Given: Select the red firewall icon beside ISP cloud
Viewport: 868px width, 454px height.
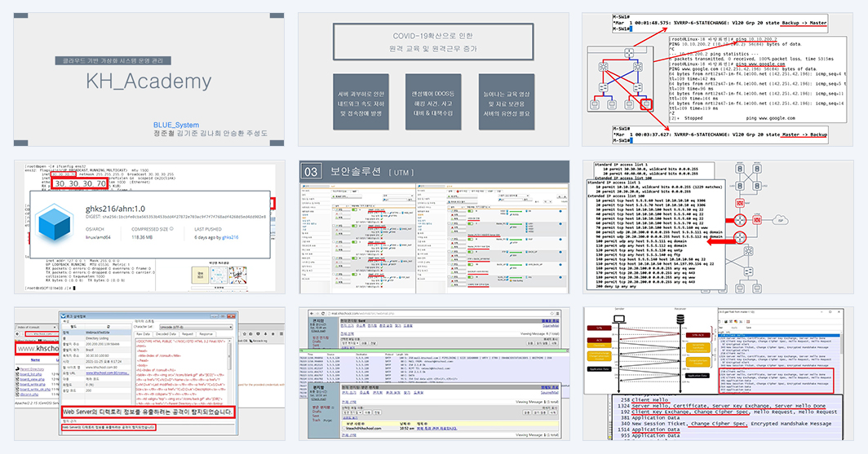Looking at the screenshot, I should pyautogui.click(x=757, y=219).
